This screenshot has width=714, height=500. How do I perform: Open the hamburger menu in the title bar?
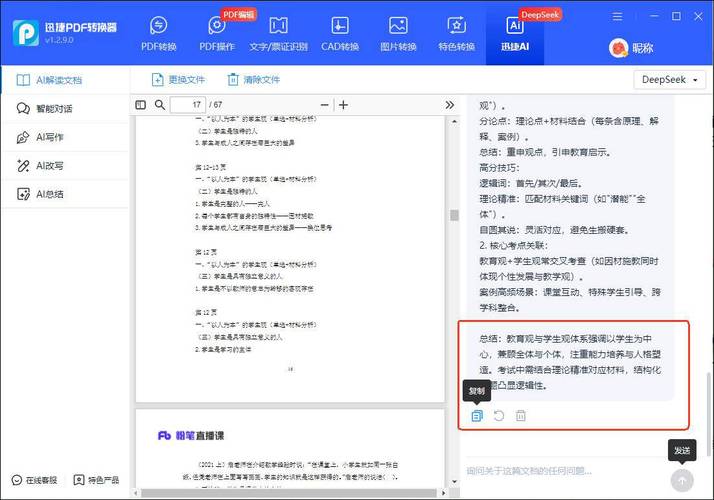click(x=617, y=17)
